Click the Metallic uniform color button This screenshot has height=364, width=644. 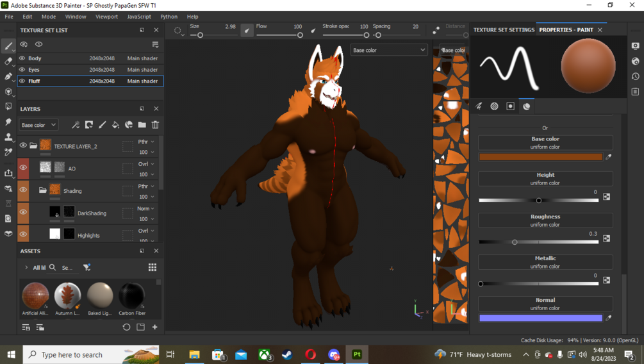click(545, 262)
